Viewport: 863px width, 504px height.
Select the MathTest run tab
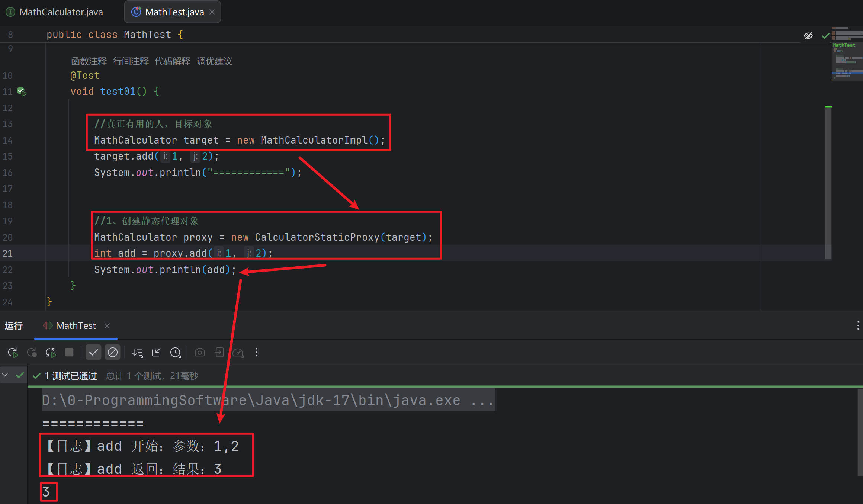(76, 326)
